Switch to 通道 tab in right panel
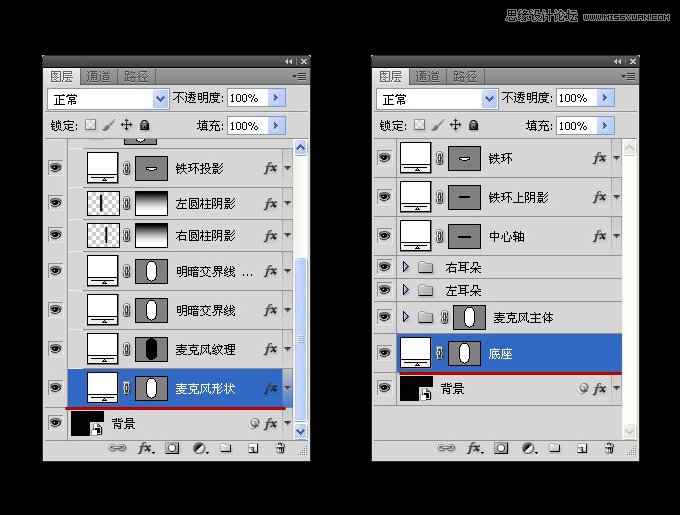 pos(428,77)
